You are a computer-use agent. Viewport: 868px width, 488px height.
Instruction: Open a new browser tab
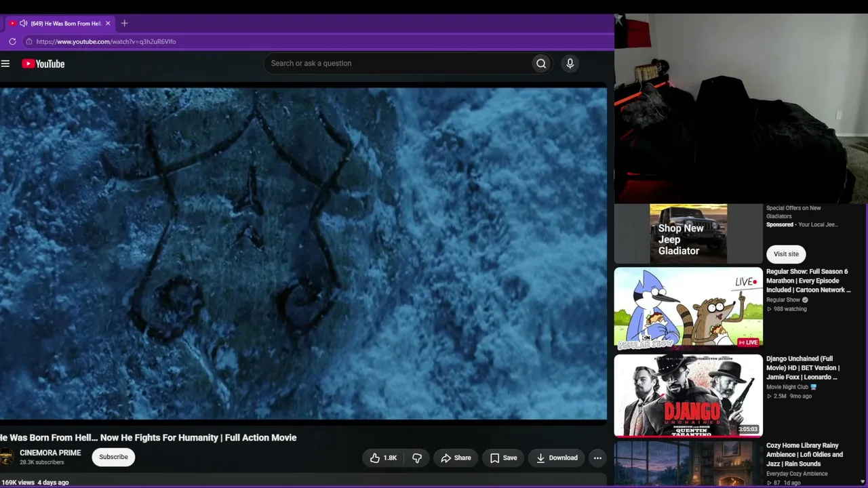[x=124, y=23]
